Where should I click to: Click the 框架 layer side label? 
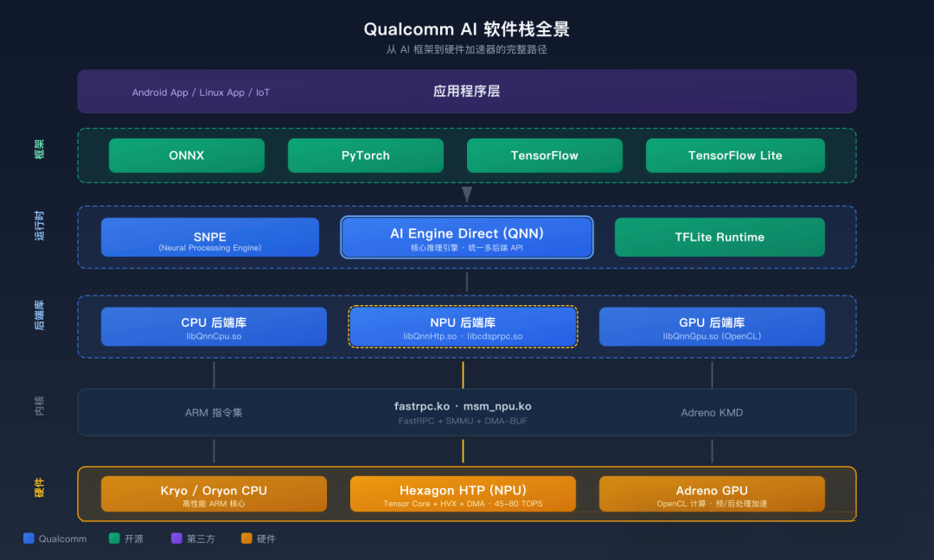click(39, 149)
